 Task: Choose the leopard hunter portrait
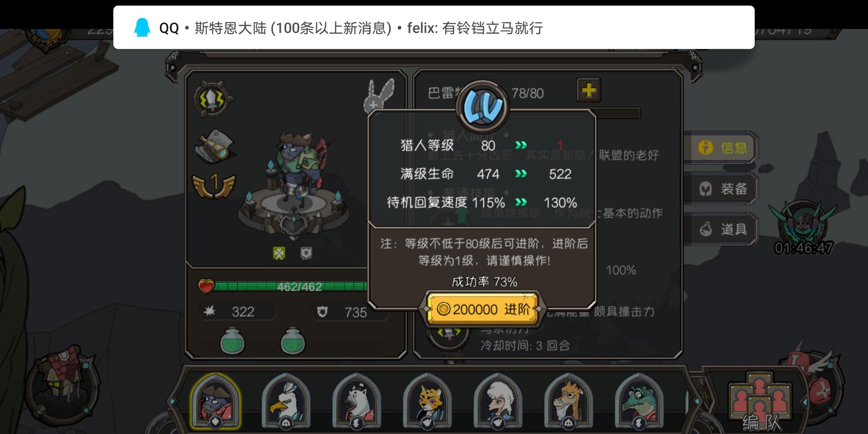(427, 401)
